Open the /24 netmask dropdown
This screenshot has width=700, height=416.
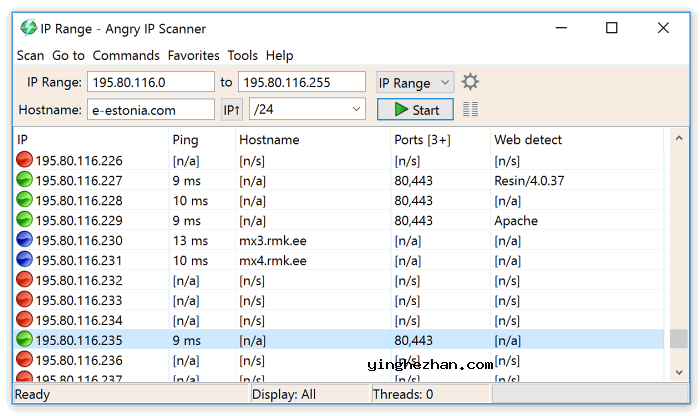point(307,109)
